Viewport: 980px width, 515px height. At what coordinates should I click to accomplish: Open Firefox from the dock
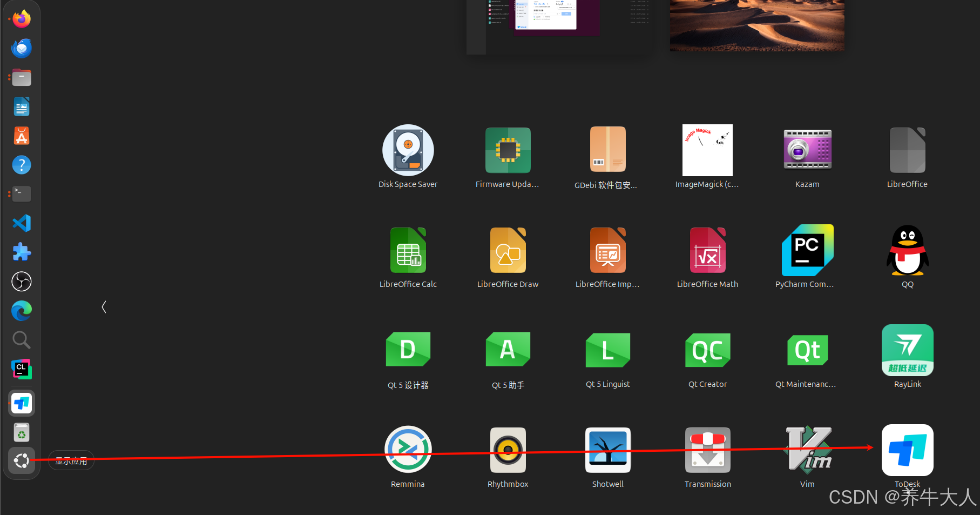22,19
